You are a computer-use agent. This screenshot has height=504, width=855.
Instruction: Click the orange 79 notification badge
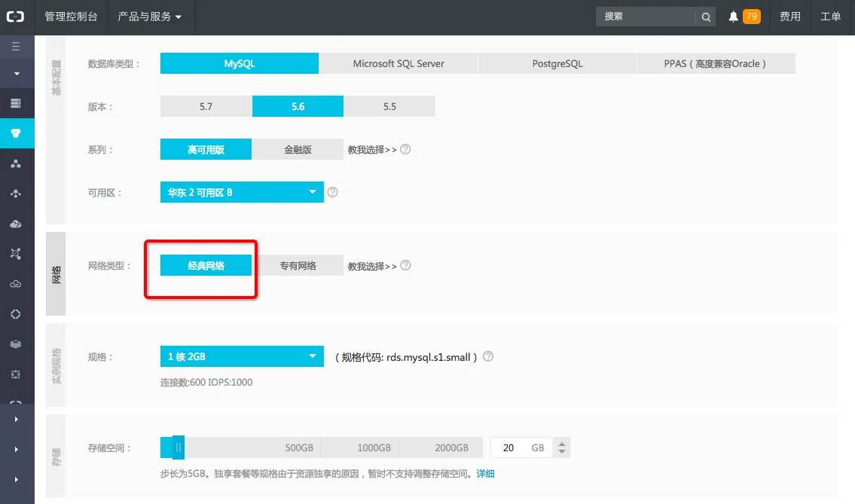click(751, 17)
